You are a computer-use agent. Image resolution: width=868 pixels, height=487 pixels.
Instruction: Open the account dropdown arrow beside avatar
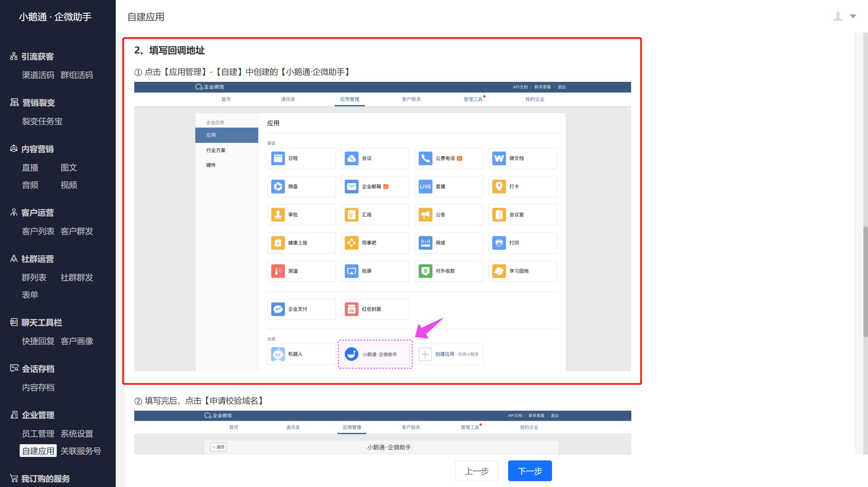(853, 16)
